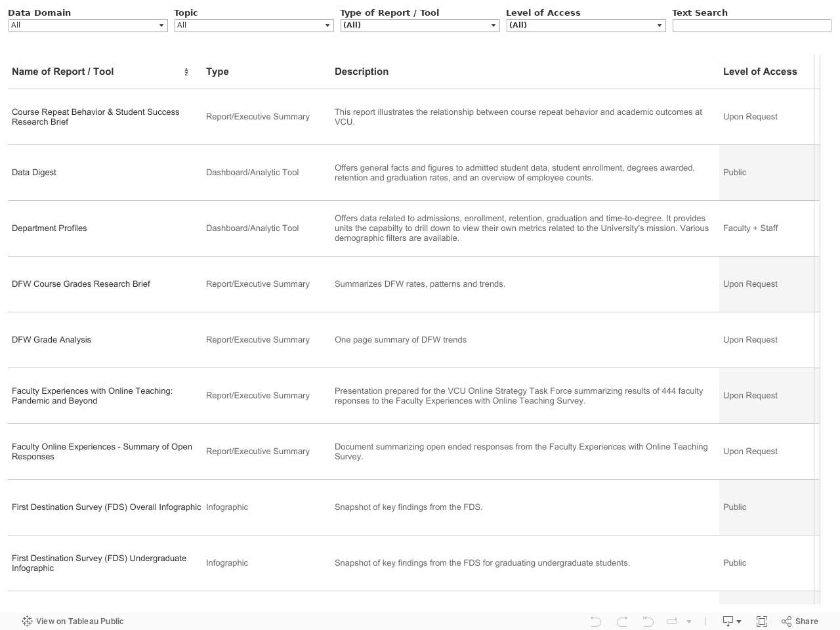Select the DFW Grade Analysis report
The width and height of the screenshot is (840, 630).
51,340
